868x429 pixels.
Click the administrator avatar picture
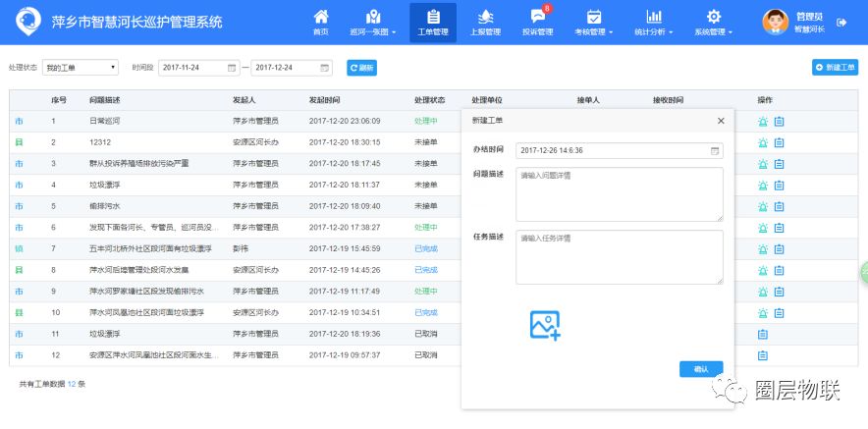(775, 23)
